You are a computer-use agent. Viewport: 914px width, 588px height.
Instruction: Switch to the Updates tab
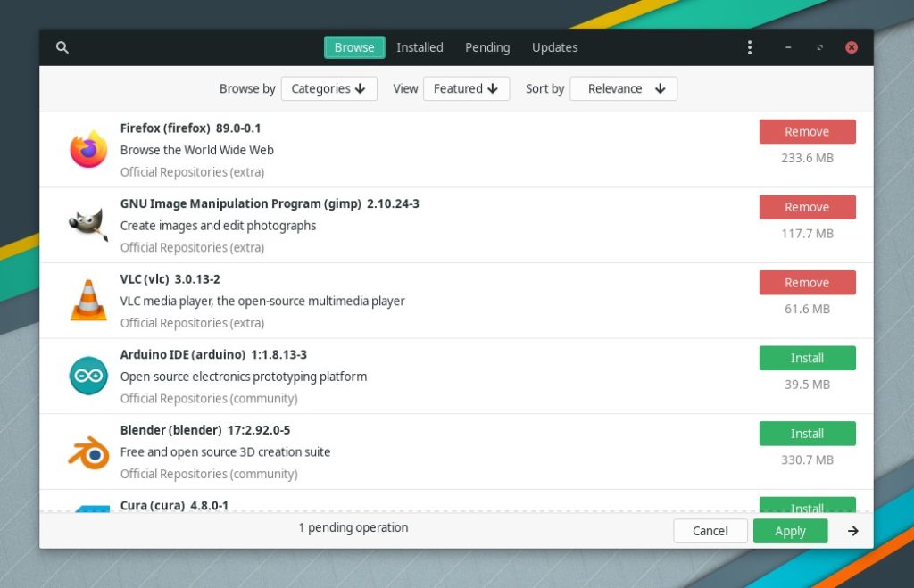pyautogui.click(x=555, y=47)
